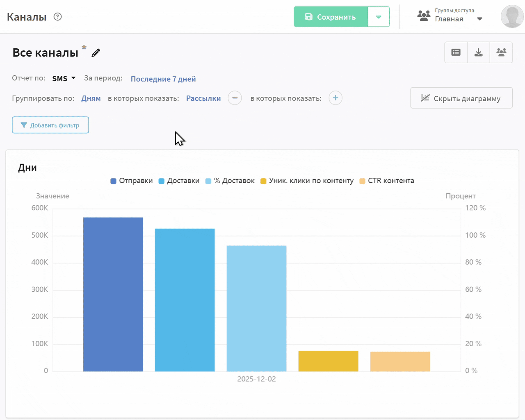
Task: Change grouping by clicking Дням
Action: [91, 98]
